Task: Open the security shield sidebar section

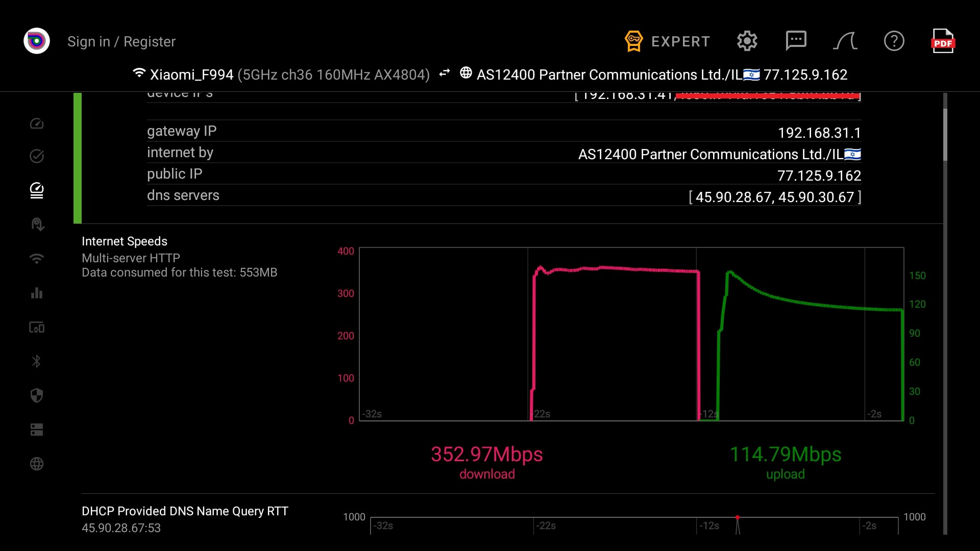Action: (x=37, y=395)
